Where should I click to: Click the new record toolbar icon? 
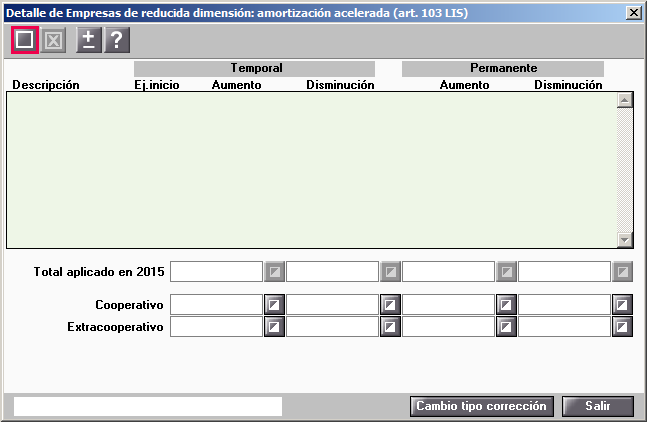(25, 40)
